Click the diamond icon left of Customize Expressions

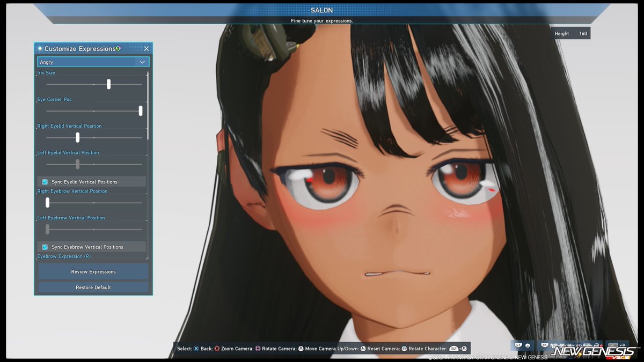40,49
